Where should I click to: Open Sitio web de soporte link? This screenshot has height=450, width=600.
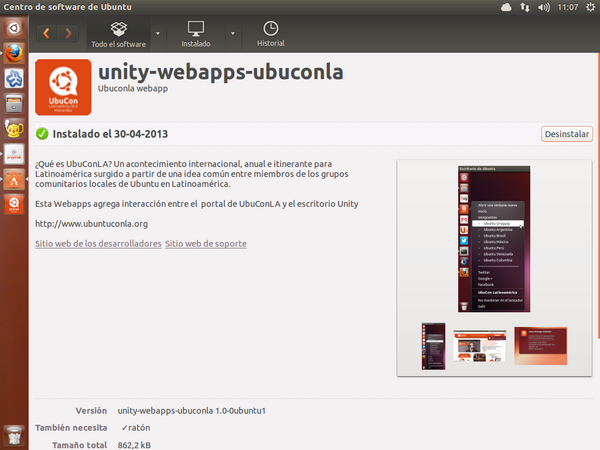pos(206,244)
